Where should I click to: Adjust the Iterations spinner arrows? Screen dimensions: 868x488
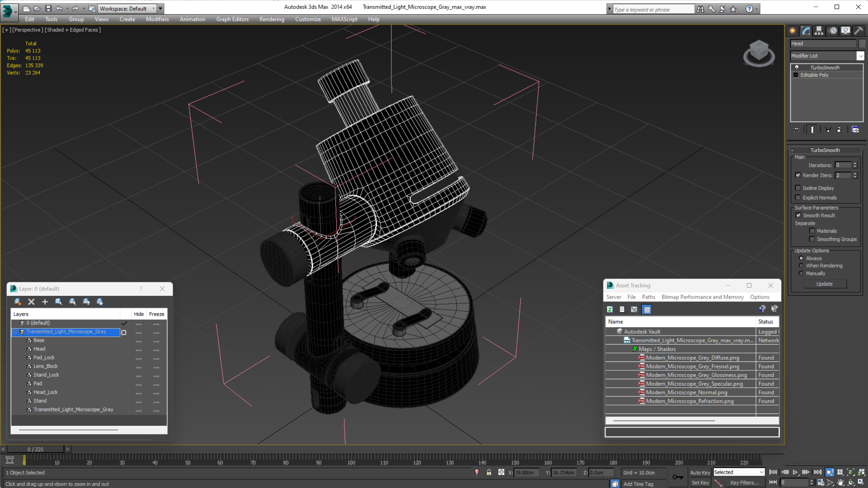(x=855, y=165)
